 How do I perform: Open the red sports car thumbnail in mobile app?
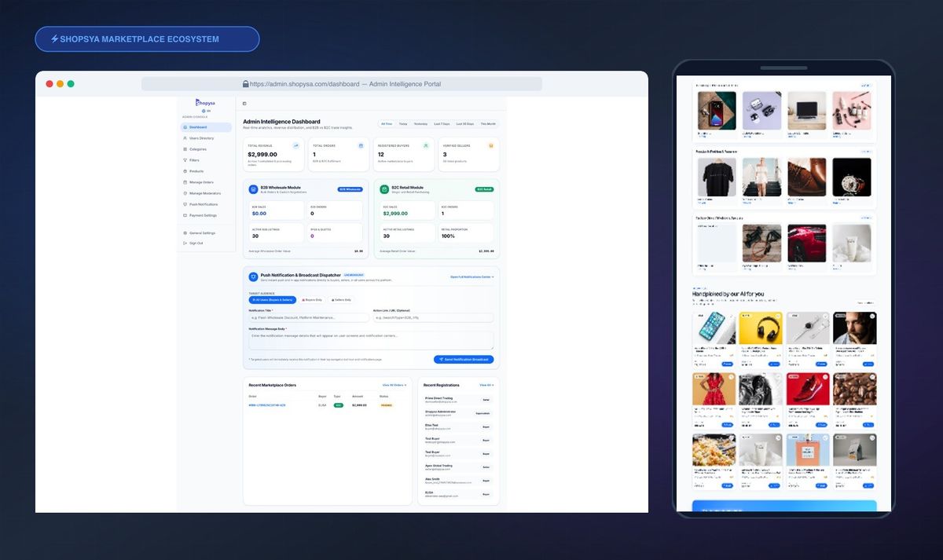tap(807, 243)
